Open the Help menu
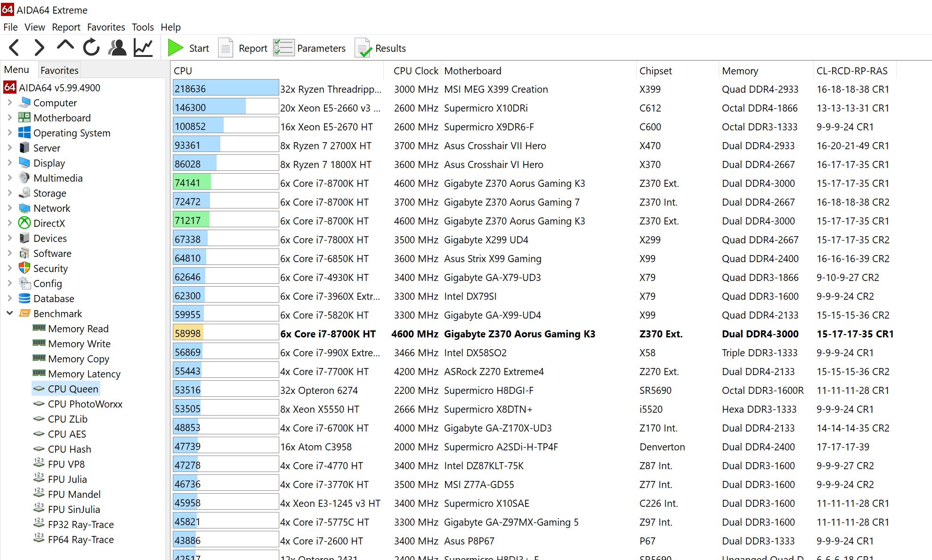The width and height of the screenshot is (932, 560). [170, 27]
